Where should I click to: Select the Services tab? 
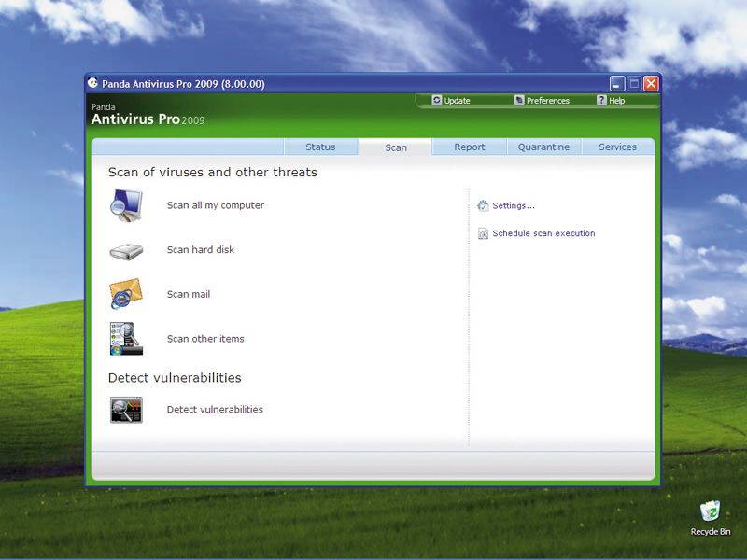pos(616,147)
